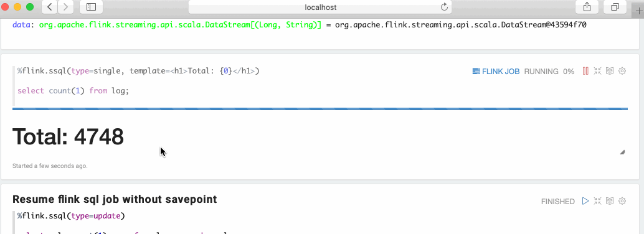Pause the running Flink paragraph
This screenshot has width=644, height=234.
(x=585, y=71)
